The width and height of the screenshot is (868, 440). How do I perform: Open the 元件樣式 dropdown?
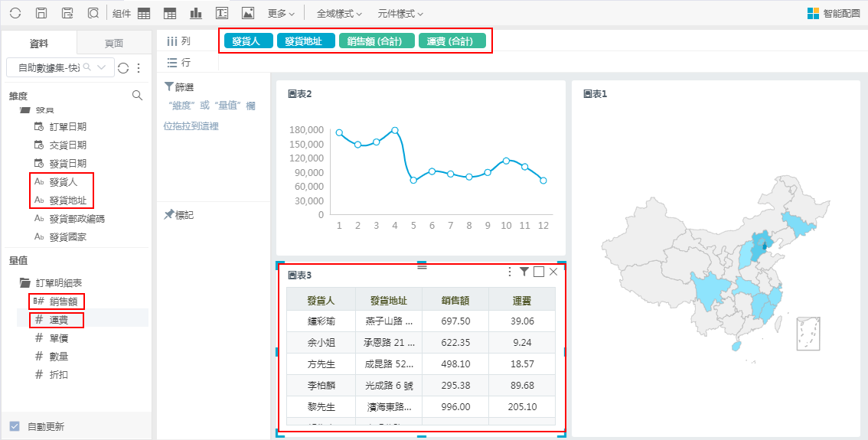click(400, 14)
